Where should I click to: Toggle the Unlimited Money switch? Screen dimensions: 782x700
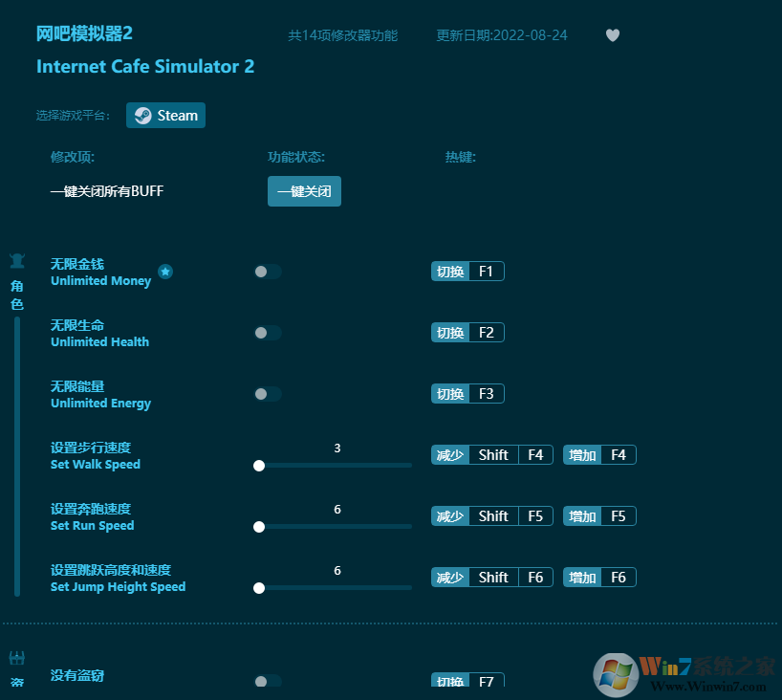(268, 272)
